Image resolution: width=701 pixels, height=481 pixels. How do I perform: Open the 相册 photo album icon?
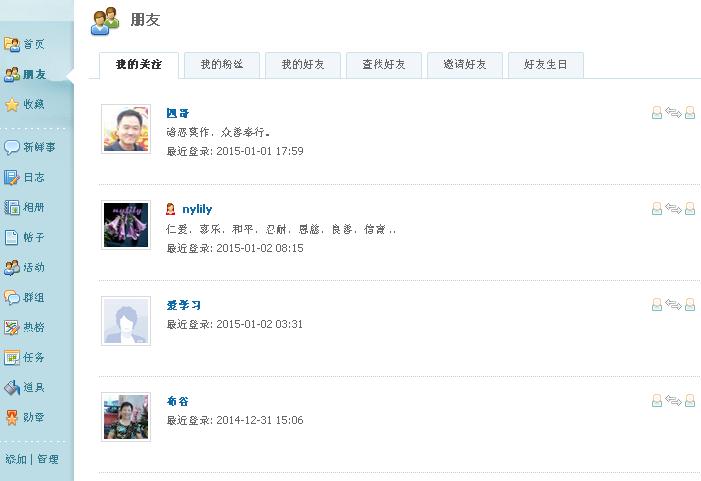click(x=12, y=207)
